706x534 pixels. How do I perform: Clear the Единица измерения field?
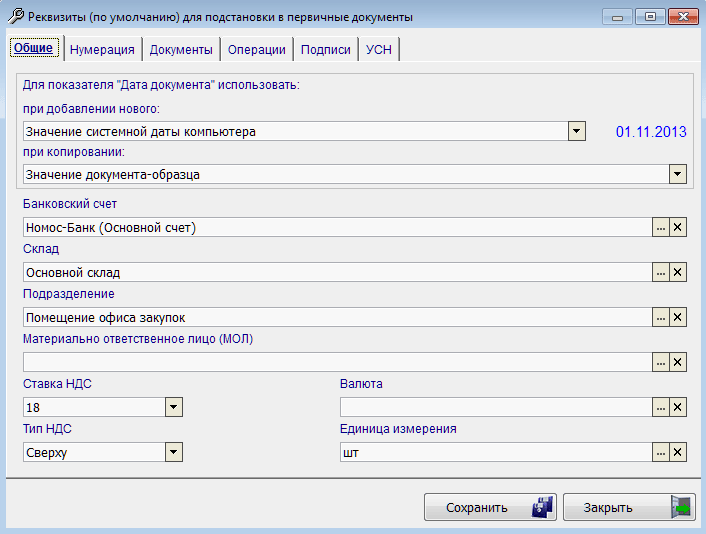[x=678, y=453]
